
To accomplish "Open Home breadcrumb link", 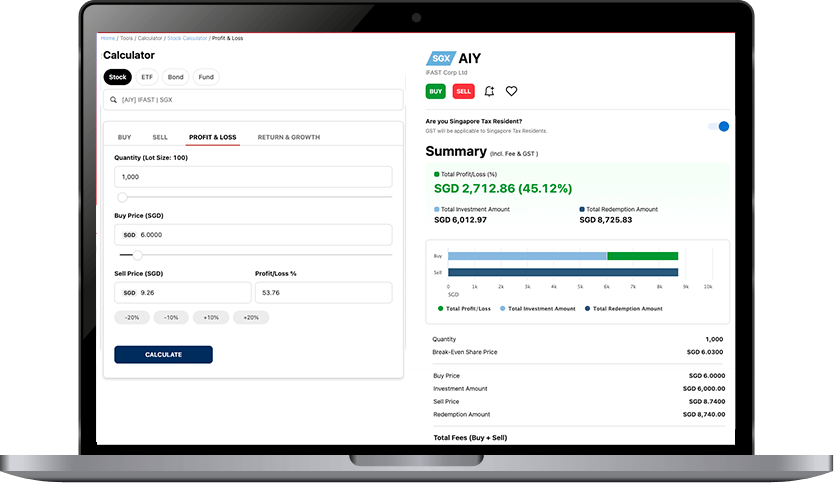I will 108,38.
